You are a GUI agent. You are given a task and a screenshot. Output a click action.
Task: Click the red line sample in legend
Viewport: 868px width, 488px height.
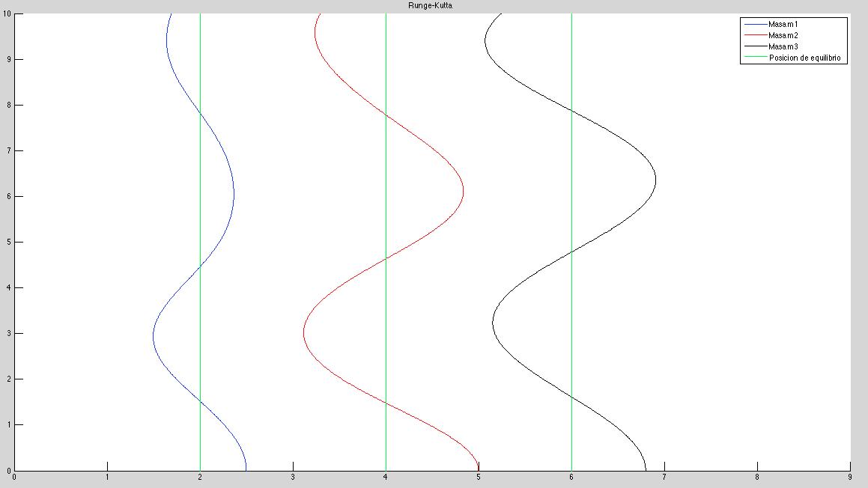755,35
